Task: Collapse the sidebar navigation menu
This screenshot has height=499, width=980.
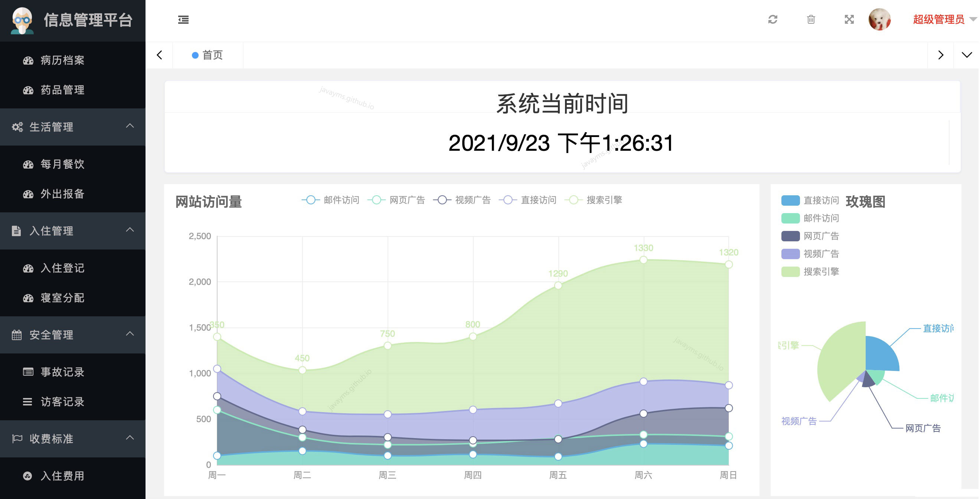Action: (x=184, y=20)
